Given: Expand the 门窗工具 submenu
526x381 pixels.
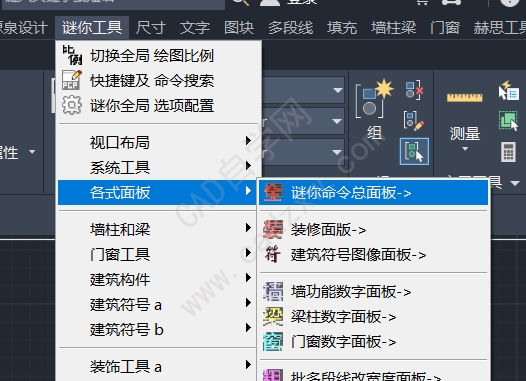Looking at the screenshot, I should [x=157, y=254].
